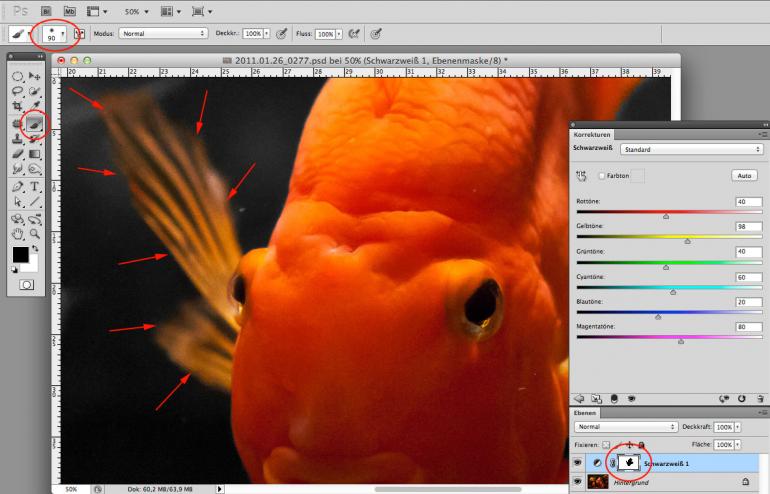Select the Path Selection arrow tool
This screenshot has height=494, width=770.
pos(18,202)
